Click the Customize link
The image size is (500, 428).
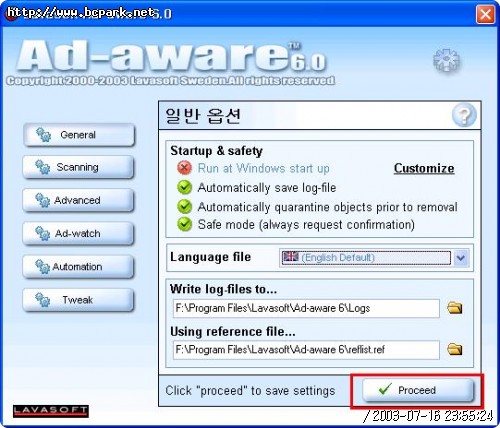424,168
